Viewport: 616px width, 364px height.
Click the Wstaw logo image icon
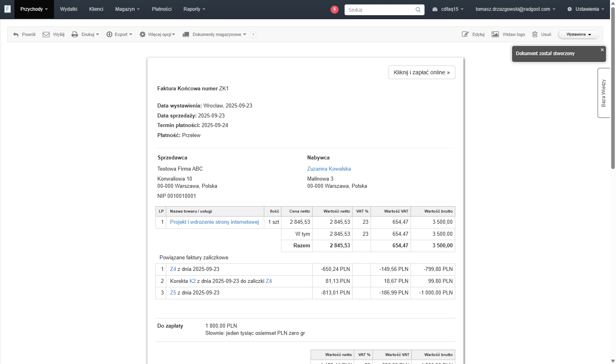pos(495,34)
